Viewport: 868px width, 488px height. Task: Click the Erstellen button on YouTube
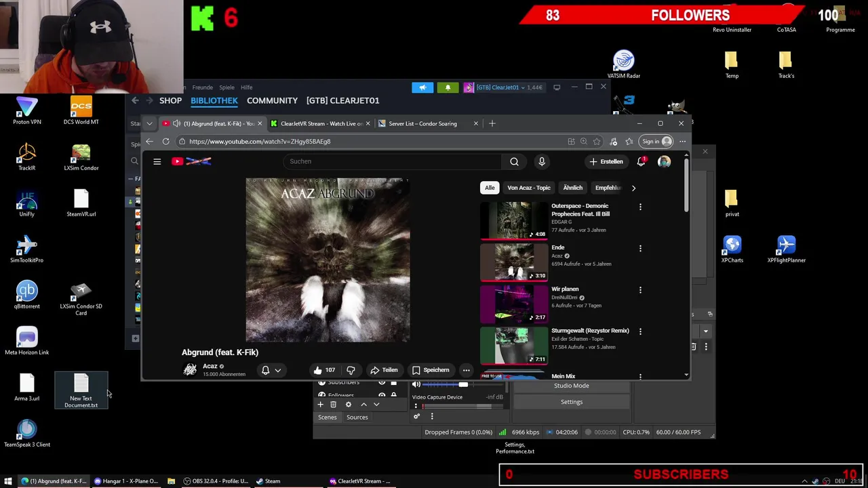(x=606, y=161)
